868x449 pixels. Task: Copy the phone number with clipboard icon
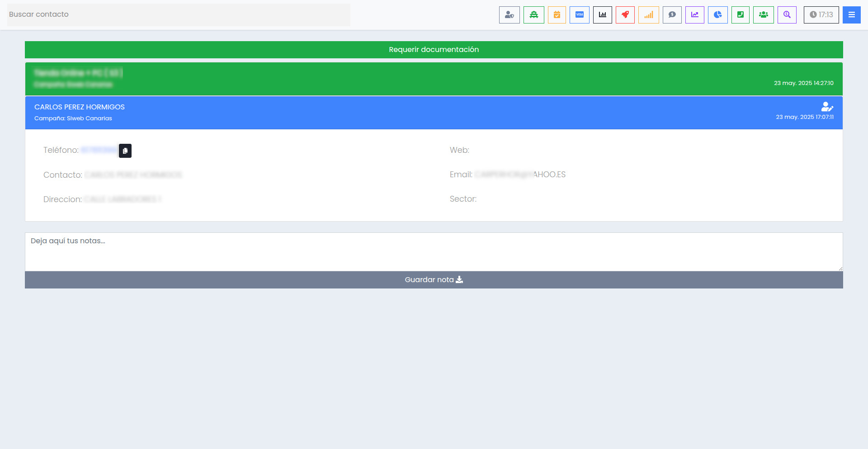click(x=125, y=151)
